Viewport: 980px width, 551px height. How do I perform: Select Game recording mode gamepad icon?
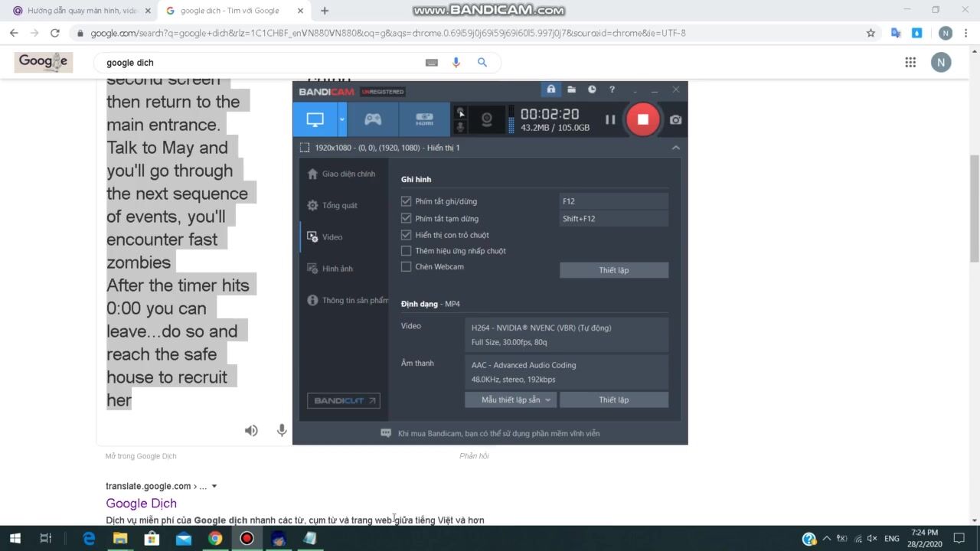click(373, 119)
